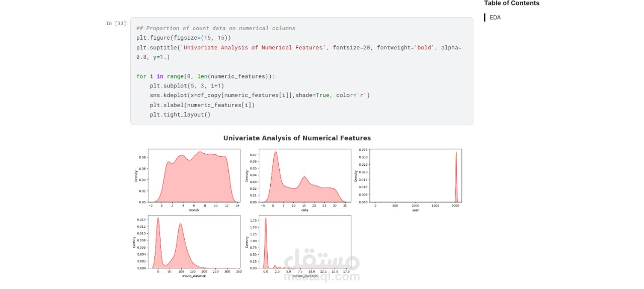
Task: Click the plt.tight_layout() line
Action: (x=180, y=115)
